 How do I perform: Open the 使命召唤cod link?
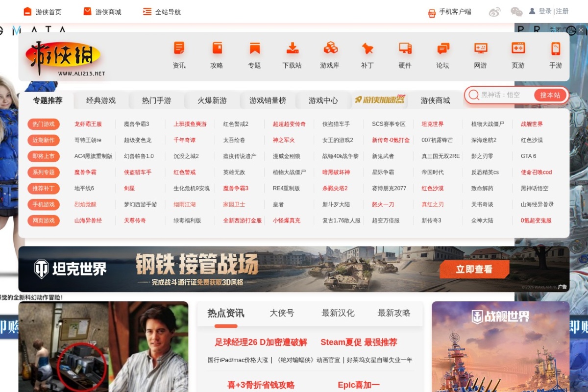coord(536,172)
